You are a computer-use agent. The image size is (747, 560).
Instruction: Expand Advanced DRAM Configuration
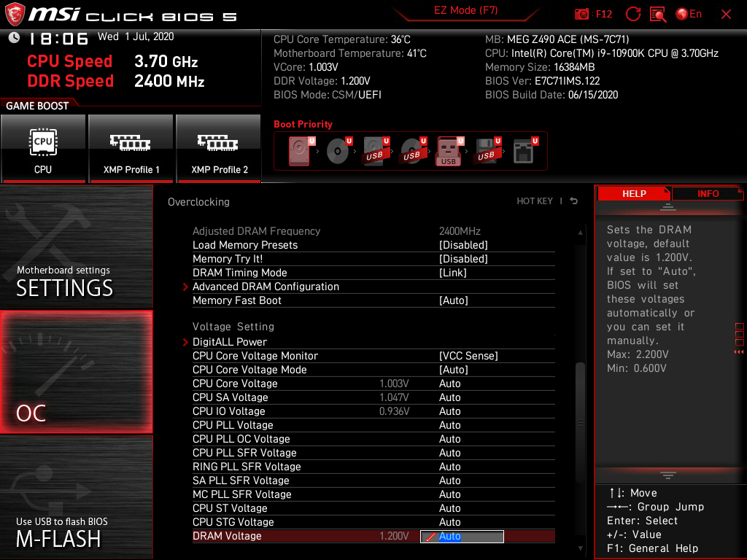(x=266, y=286)
